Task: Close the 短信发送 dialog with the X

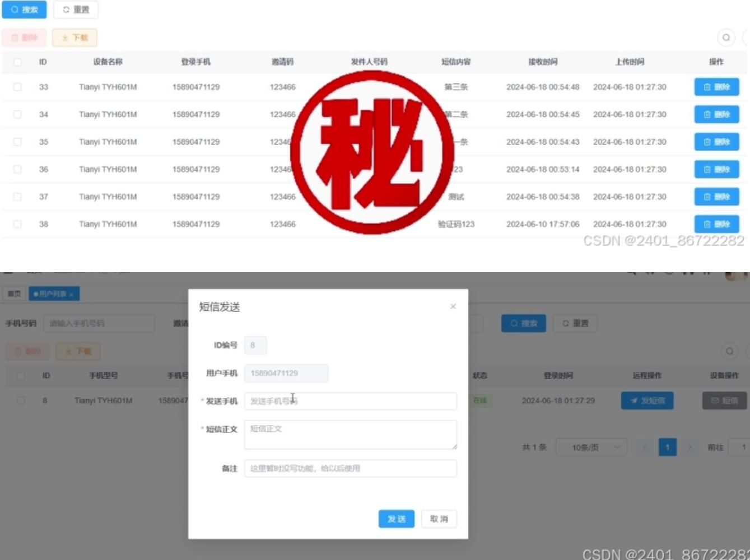Action: click(453, 306)
